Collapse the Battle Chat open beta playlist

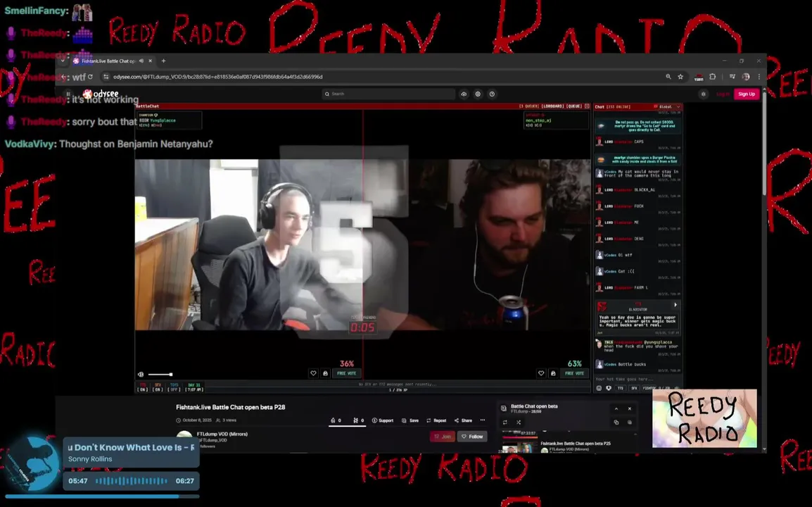(x=616, y=408)
